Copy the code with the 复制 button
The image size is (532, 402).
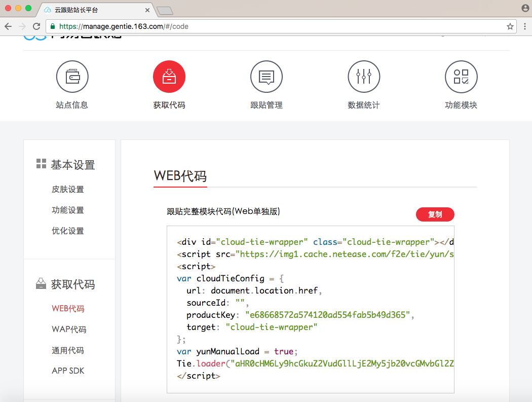[435, 214]
